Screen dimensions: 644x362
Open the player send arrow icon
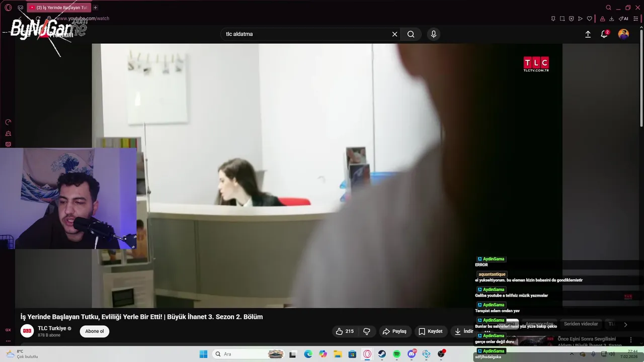coord(580,19)
